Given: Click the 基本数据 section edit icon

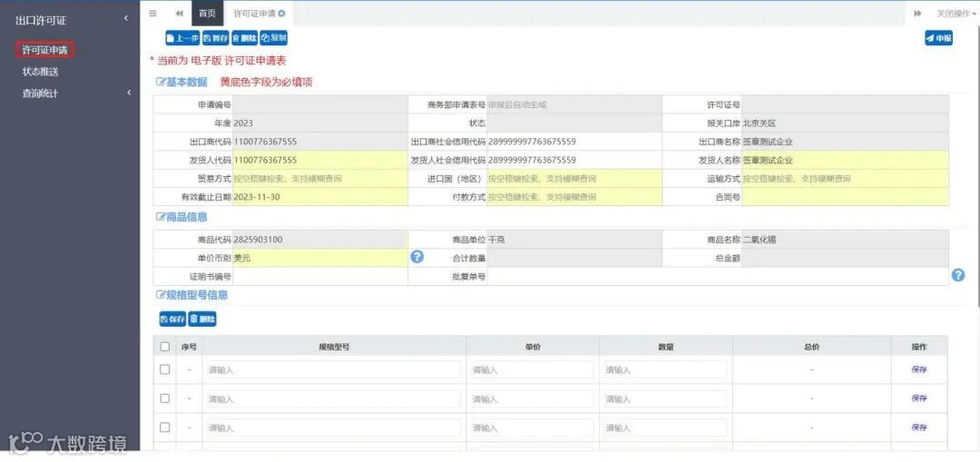Looking at the screenshot, I should (160, 82).
